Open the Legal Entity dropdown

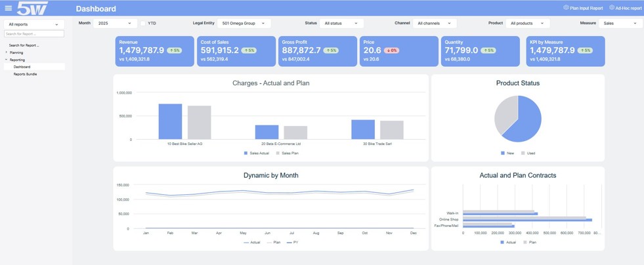[243, 24]
